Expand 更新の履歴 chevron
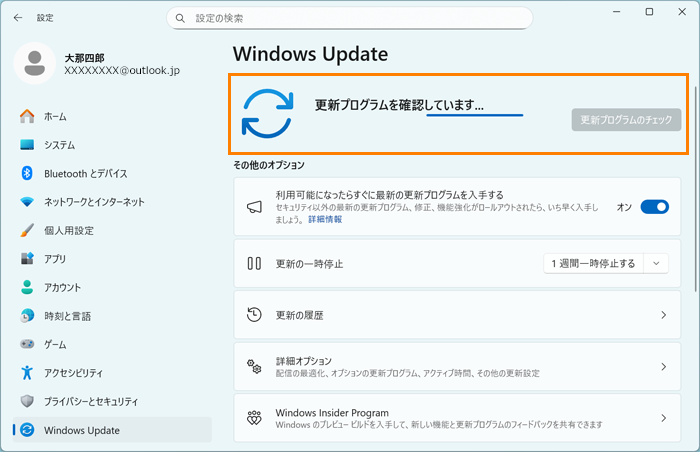 click(663, 315)
